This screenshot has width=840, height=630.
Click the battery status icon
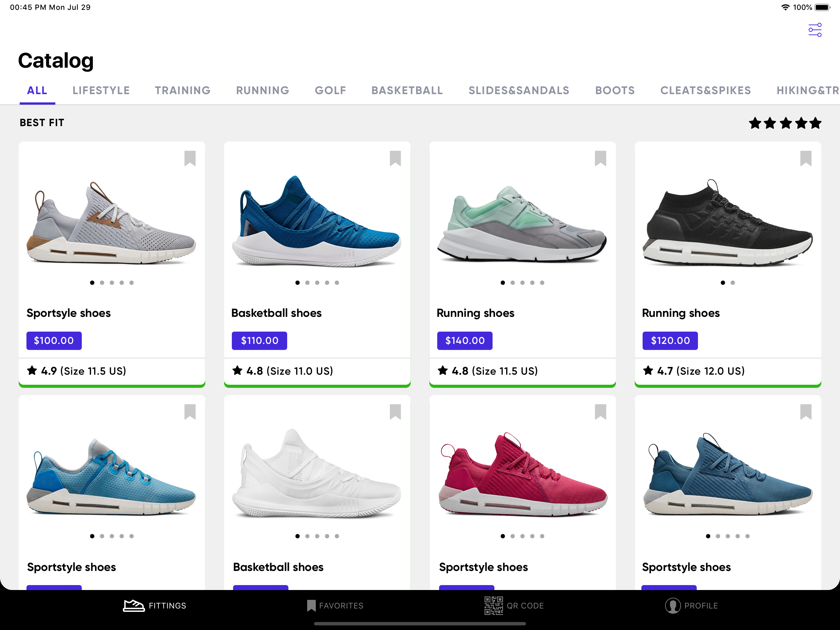tap(822, 7)
